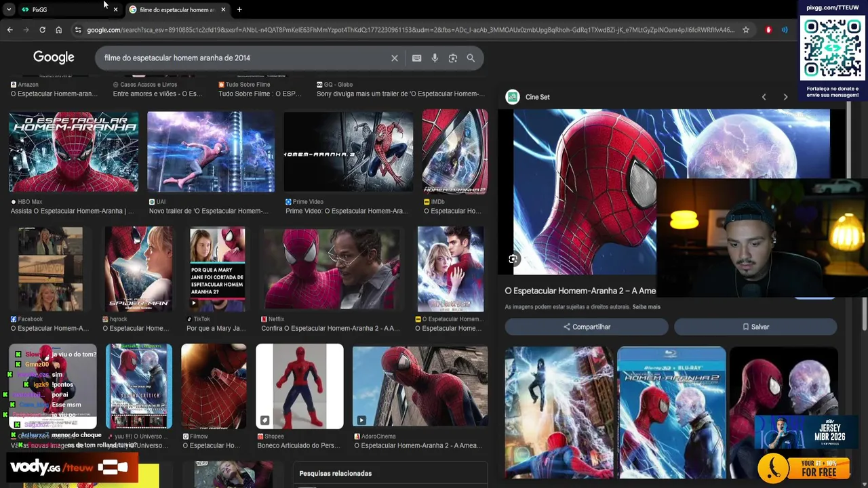This screenshot has height=488, width=868.
Task: Open the Filmow spider-suit thumbnail
Action: (x=214, y=386)
